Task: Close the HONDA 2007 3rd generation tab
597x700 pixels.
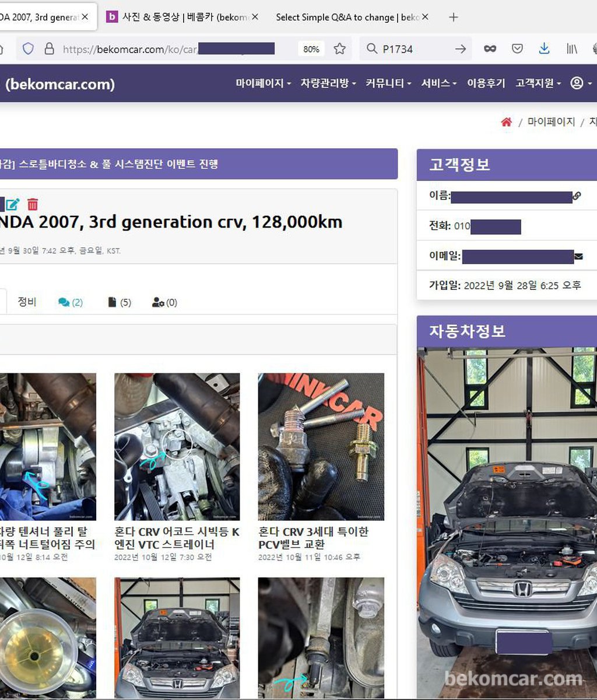Action: [85, 17]
